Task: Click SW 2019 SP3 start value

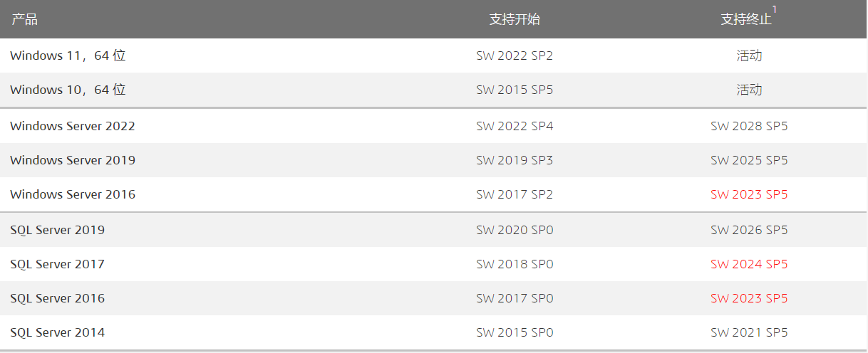Action: coord(515,160)
